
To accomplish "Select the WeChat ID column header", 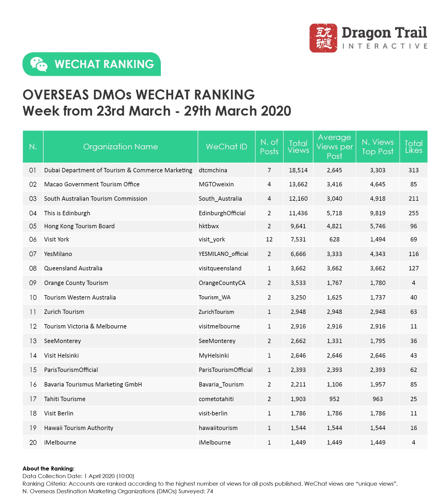I will coord(226,147).
